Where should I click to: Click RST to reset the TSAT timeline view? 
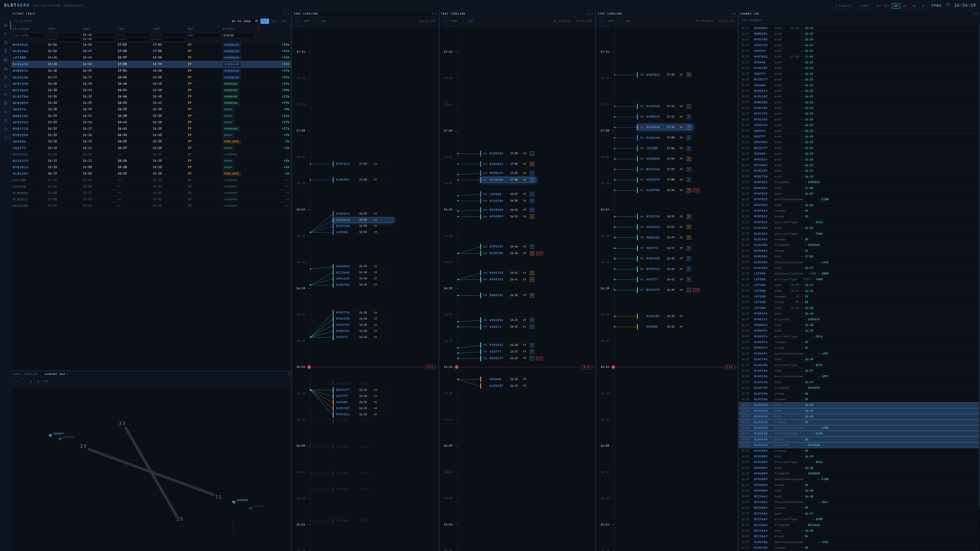click(471, 21)
